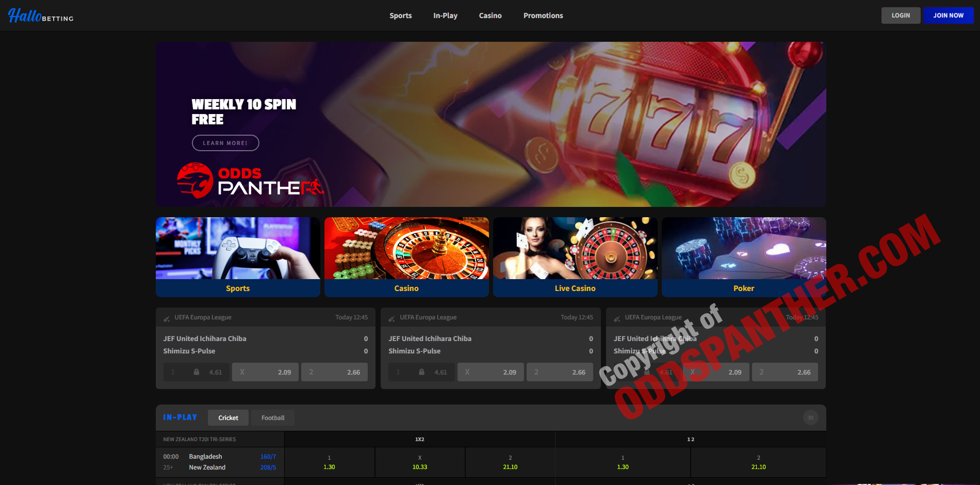Image resolution: width=980 pixels, height=485 pixels.
Task: Open the Poker category tile
Action: 743,257
